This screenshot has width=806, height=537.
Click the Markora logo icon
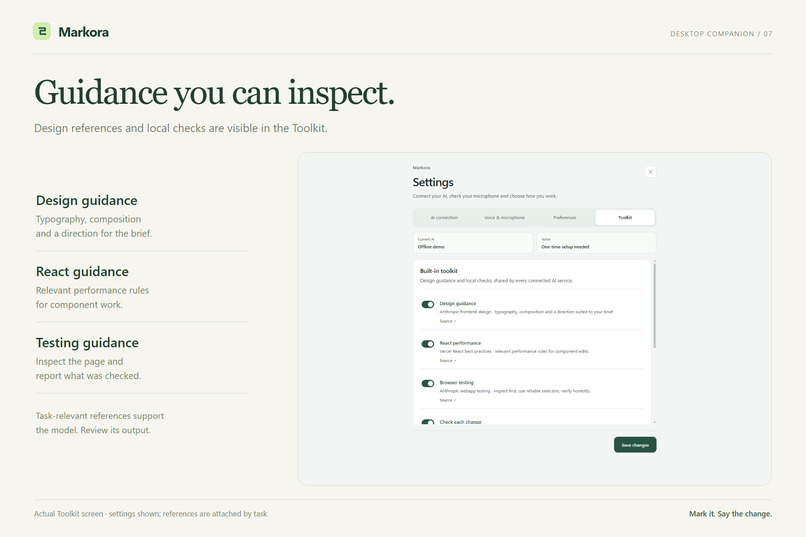click(x=42, y=31)
